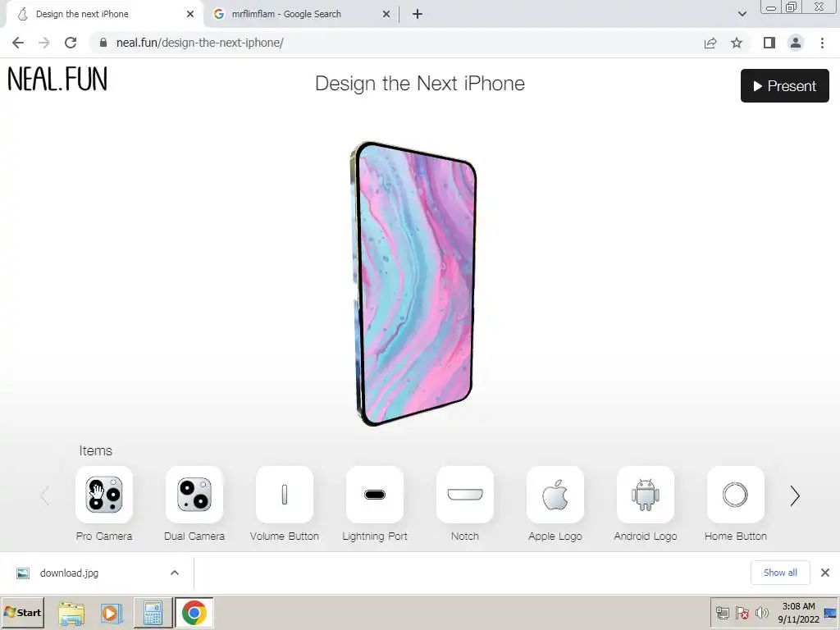Close the mrflimflam Google Search tab

tap(386, 14)
